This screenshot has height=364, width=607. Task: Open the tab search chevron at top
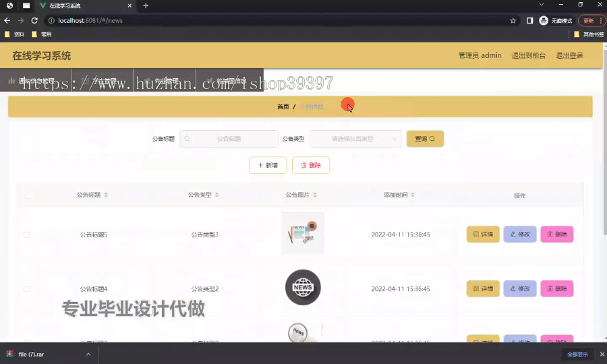coord(541,5)
